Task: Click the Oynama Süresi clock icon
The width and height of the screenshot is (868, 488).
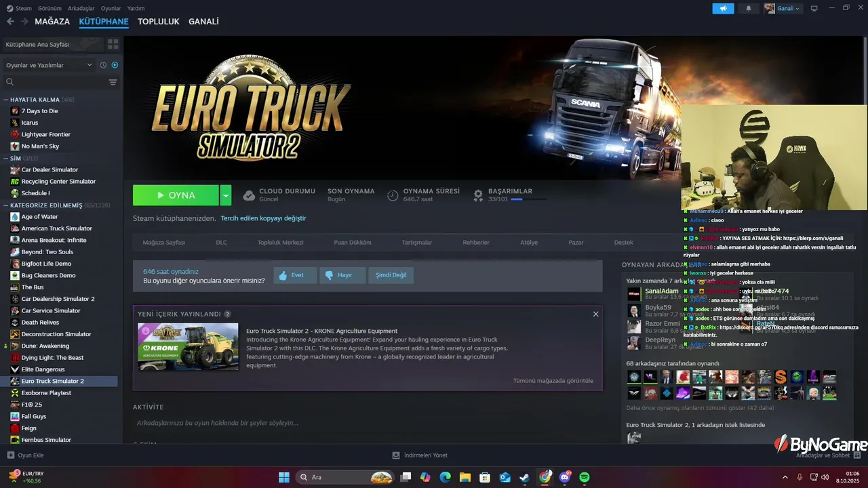Action: pos(393,195)
